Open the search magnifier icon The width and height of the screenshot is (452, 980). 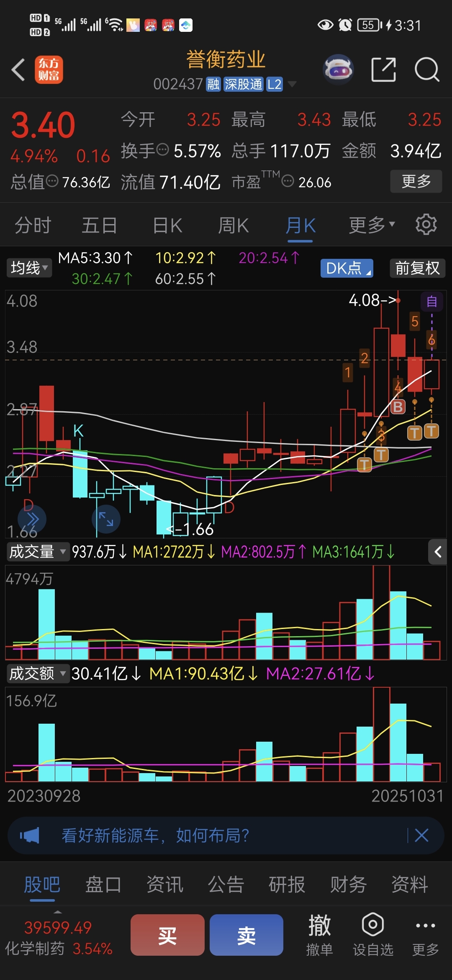point(426,70)
